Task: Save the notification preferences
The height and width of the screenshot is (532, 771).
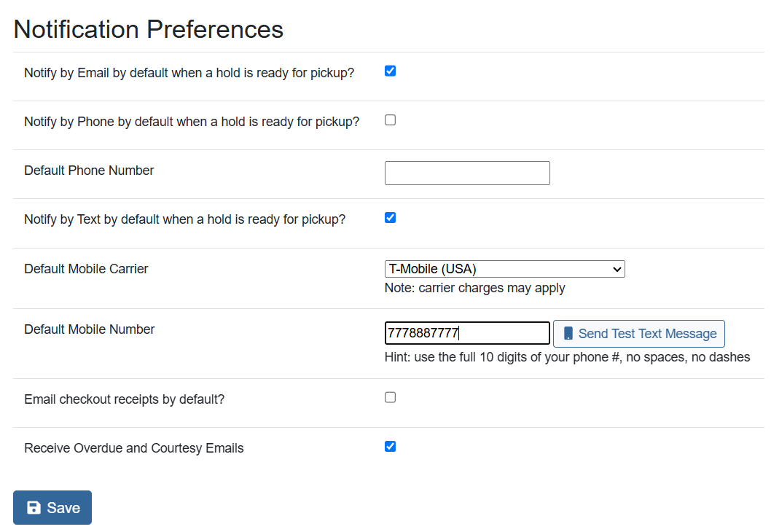Action: coord(52,508)
